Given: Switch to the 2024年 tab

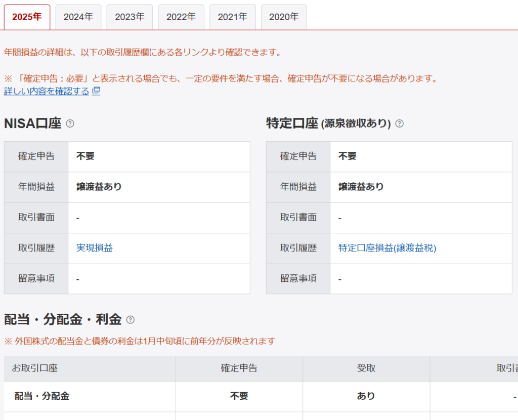Looking at the screenshot, I should (x=78, y=17).
